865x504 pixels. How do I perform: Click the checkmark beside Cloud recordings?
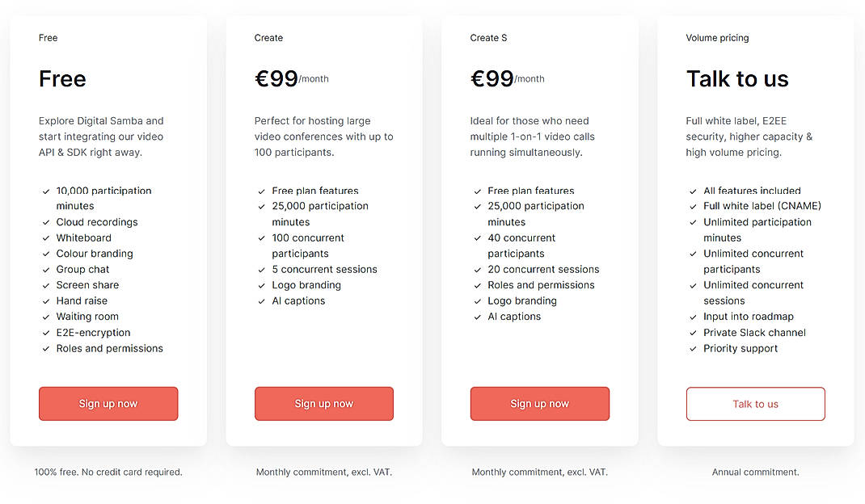(45, 222)
